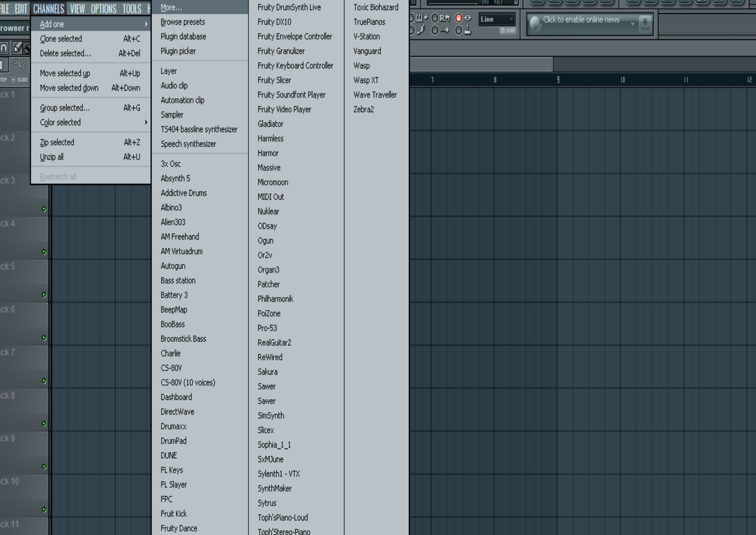756x535 pixels.
Task: Open the CHANNELS menu
Action: 49,9
